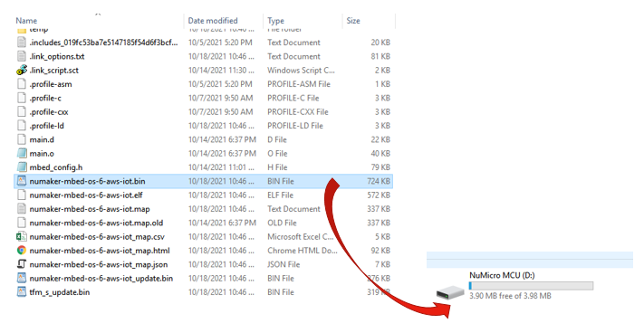Click the OLD File type cell
The width and height of the screenshot is (644, 333).
pos(283,223)
